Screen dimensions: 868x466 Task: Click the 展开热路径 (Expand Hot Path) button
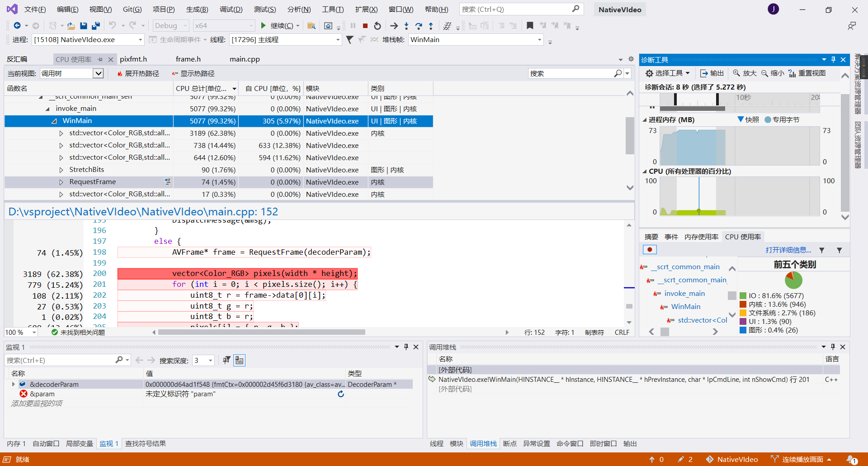tap(138, 74)
